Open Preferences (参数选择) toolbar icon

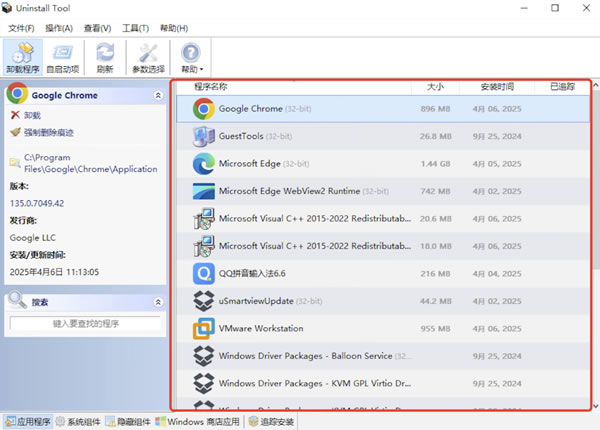click(148, 59)
